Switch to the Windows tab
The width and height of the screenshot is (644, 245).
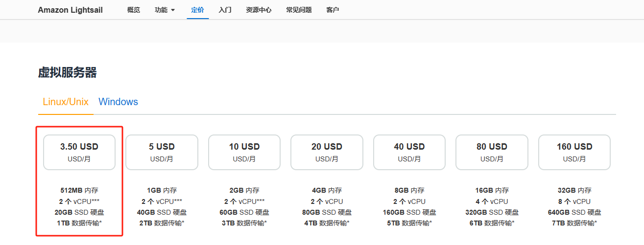118,102
